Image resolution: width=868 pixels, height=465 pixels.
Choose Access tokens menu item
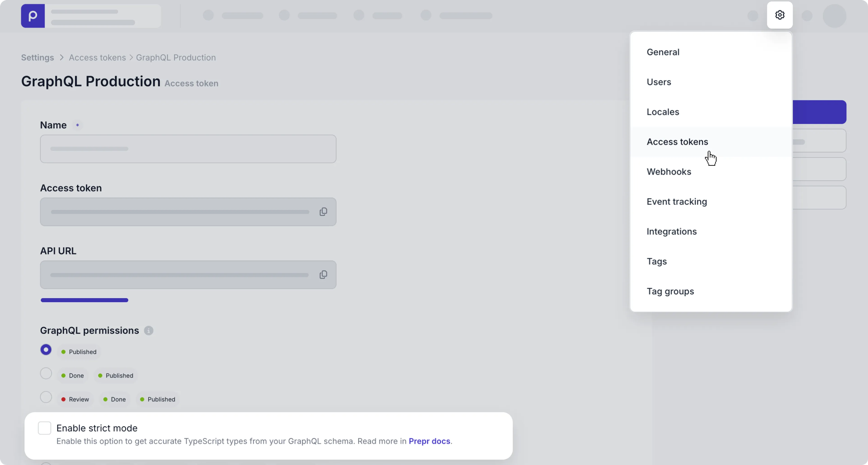pyautogui.click(x=677, y=142)
